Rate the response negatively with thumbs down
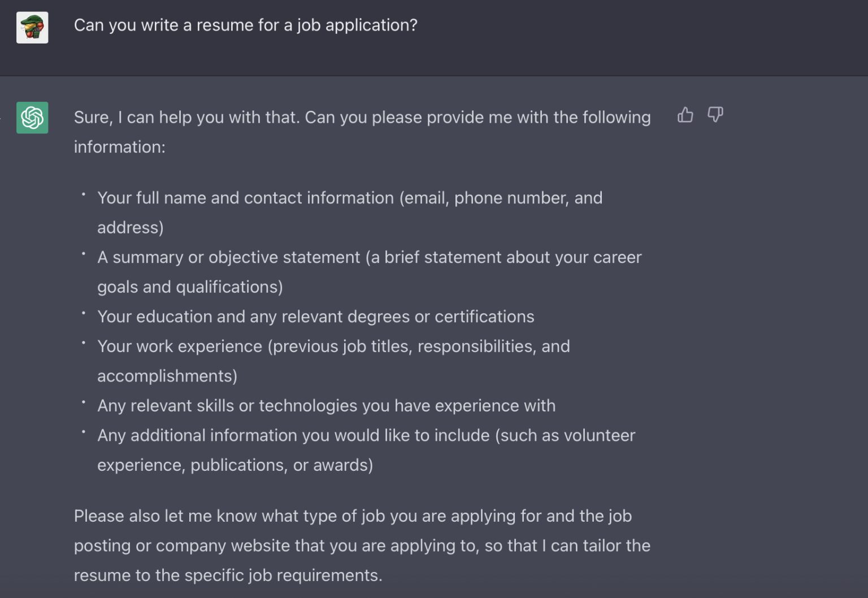868x598 pixels. click(x=715, y=115)
